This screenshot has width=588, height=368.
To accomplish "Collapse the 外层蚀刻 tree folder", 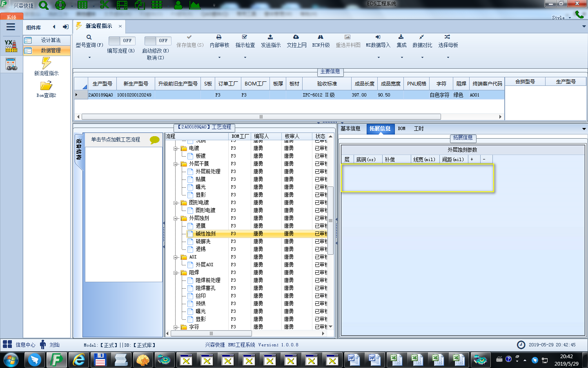I will [175, 218].
